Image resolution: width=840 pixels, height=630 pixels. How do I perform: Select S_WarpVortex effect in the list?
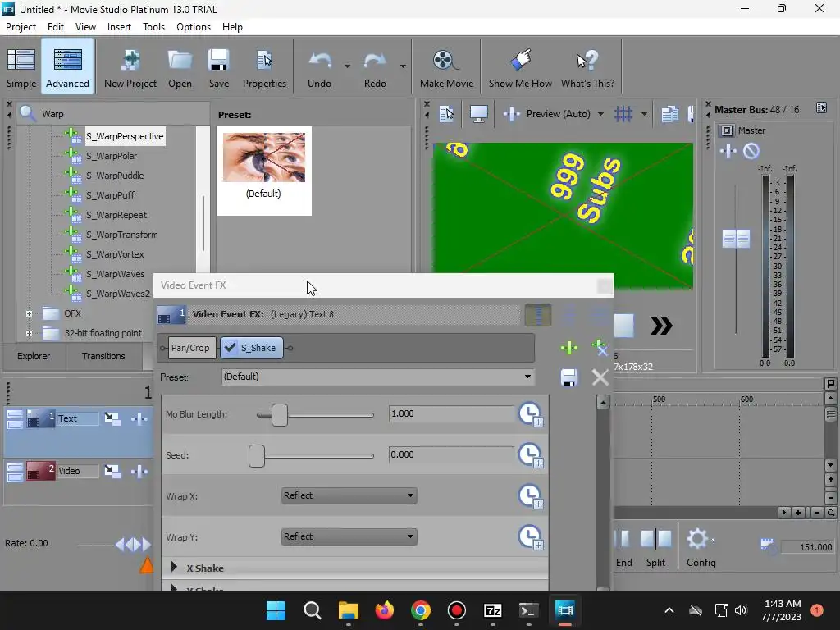115,254
